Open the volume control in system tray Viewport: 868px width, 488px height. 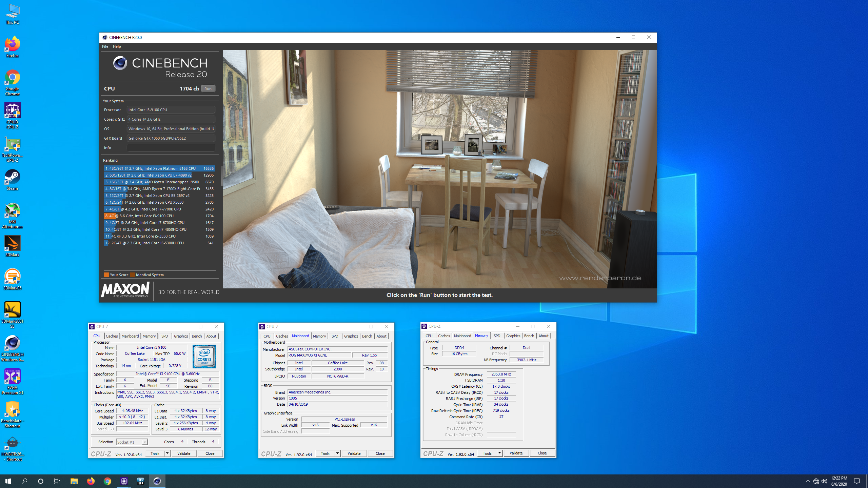pyautogui.click(x=824, y=481)
